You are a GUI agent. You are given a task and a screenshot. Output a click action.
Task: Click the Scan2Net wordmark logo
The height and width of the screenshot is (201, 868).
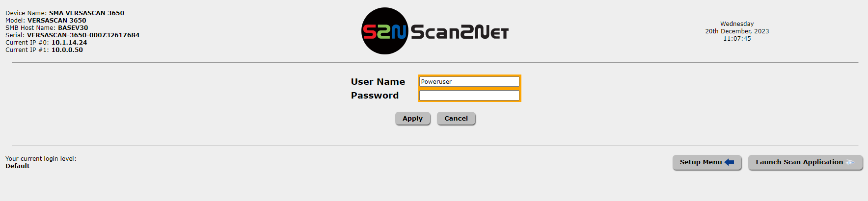(460, 32)
